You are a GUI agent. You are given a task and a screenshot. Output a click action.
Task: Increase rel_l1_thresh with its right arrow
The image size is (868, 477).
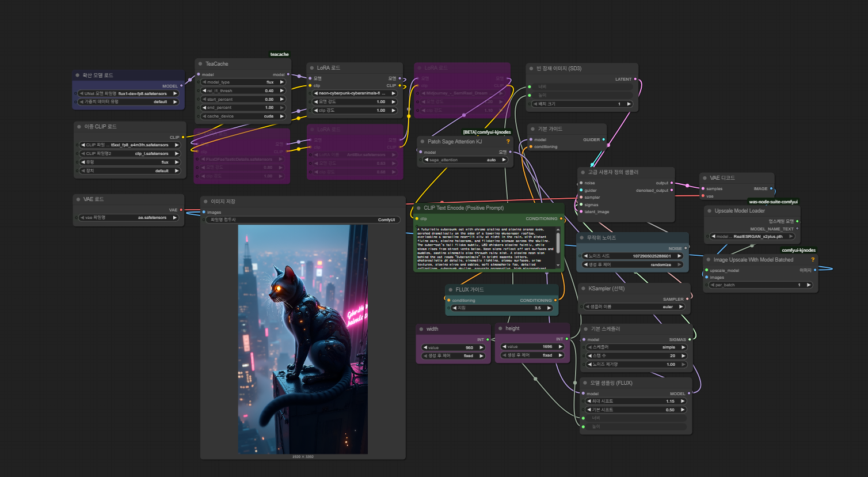pos(282,90)
